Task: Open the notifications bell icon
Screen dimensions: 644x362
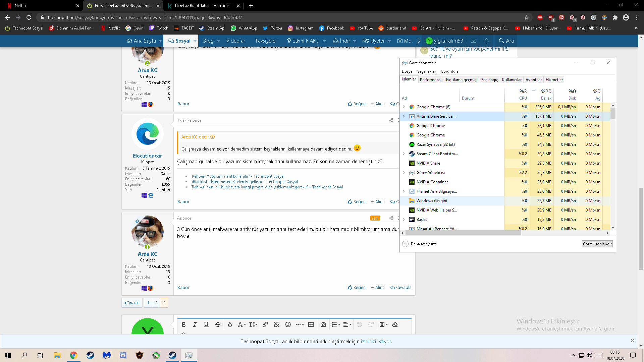Action: pyautogui.click(x=486, y=41)
